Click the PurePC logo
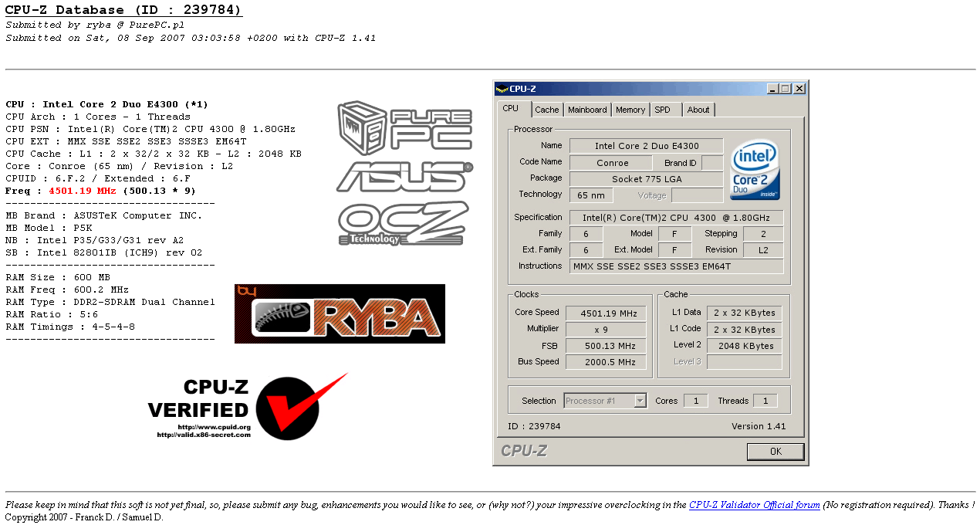Screen dimensions: 980x525 (x=404, y=128)
